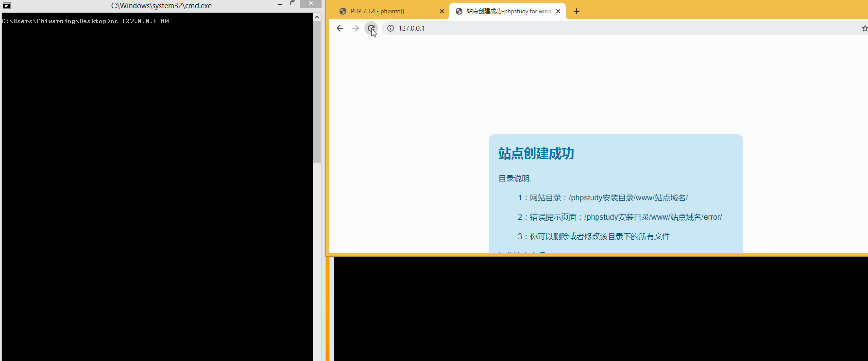Viewport: 868px width, 361px height.
Task: Click the 错误提示页面 path line
Action: pos(620,217)
